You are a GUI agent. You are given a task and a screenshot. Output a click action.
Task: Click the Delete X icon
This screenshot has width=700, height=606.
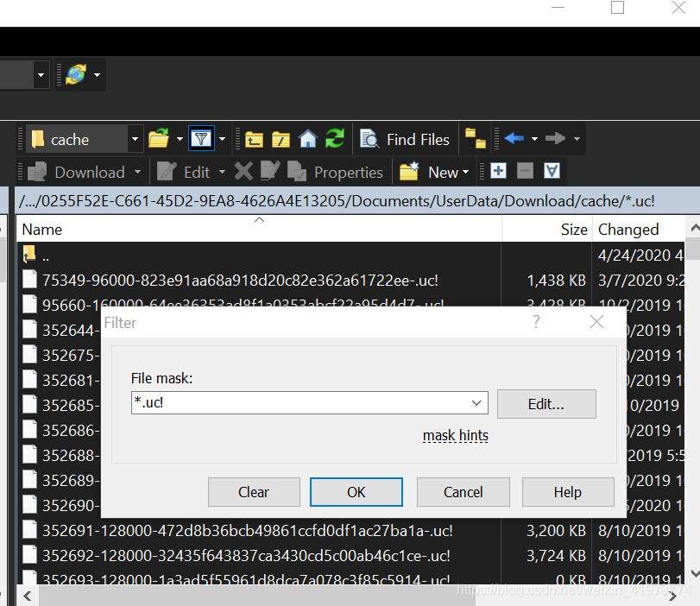click(243, 172)
